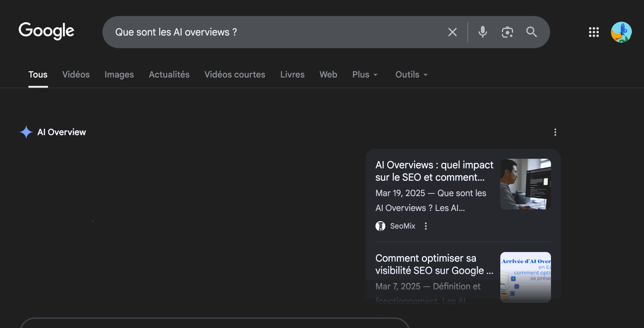Open the SeoMix result three-dot menu
The width and height of the screenshot is (644, 328).
click(426, 226)
